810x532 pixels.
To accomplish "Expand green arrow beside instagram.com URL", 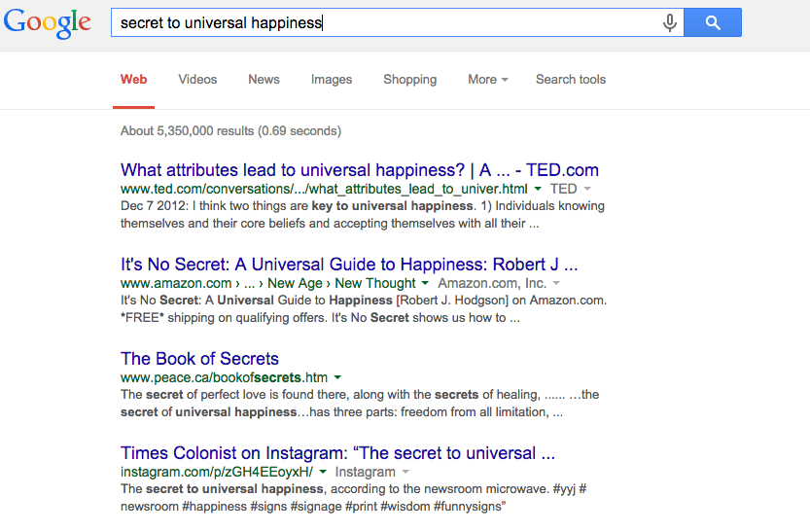I will (323, 472).
